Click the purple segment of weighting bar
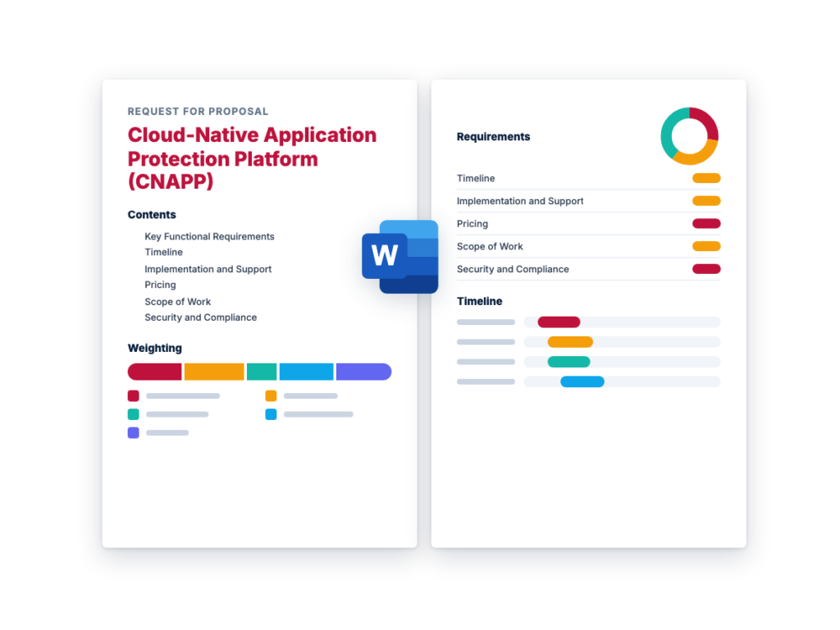Viewport: 840px width, 630px height. [363, 372]
